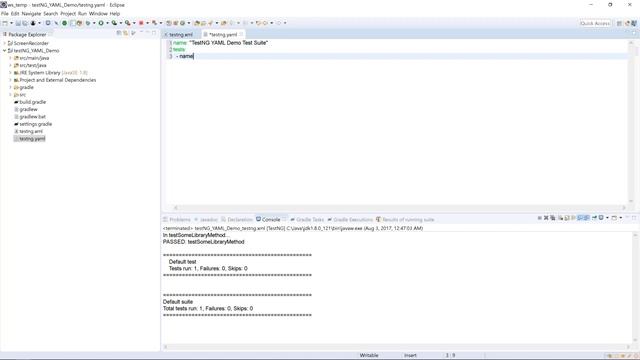Click the Save toolbar icon
The height and width of the screenshot is (360, 640).
[x=18, y=23]
